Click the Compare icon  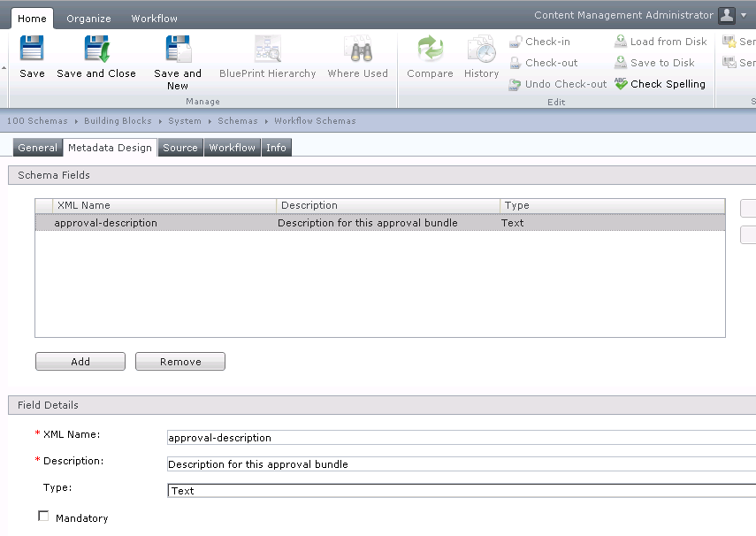coord(430,50)
